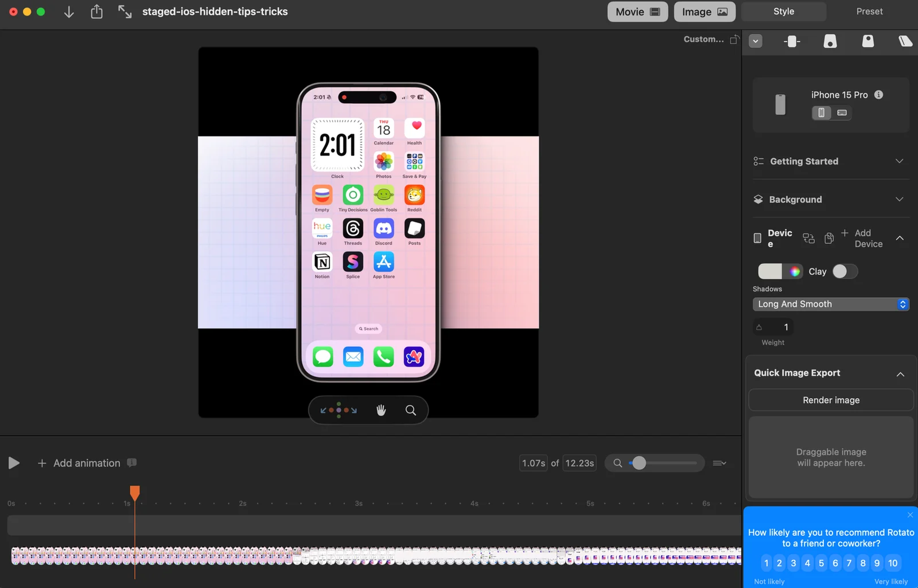
Task: Open the share icon in title bar
Action: pos(96,11)
